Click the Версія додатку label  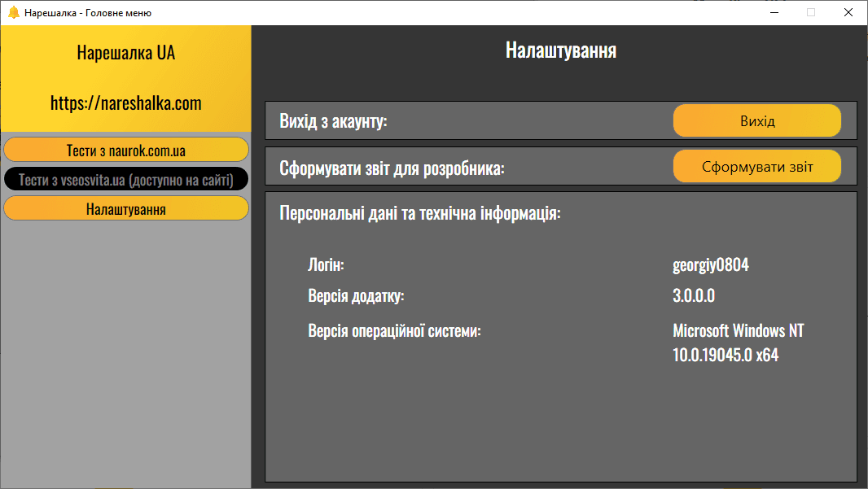[x=356, y=295]
